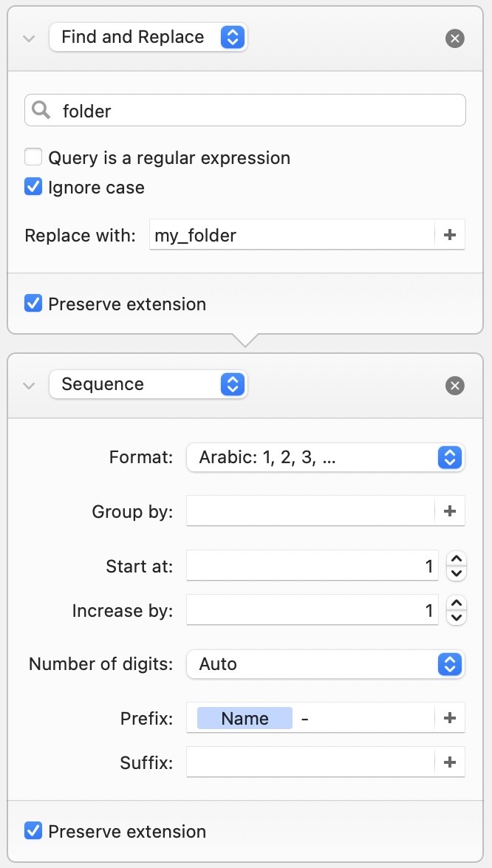Screen dimensions: 492x868
Task: Click the search field containing folder
Action: (x=245, y=111)
